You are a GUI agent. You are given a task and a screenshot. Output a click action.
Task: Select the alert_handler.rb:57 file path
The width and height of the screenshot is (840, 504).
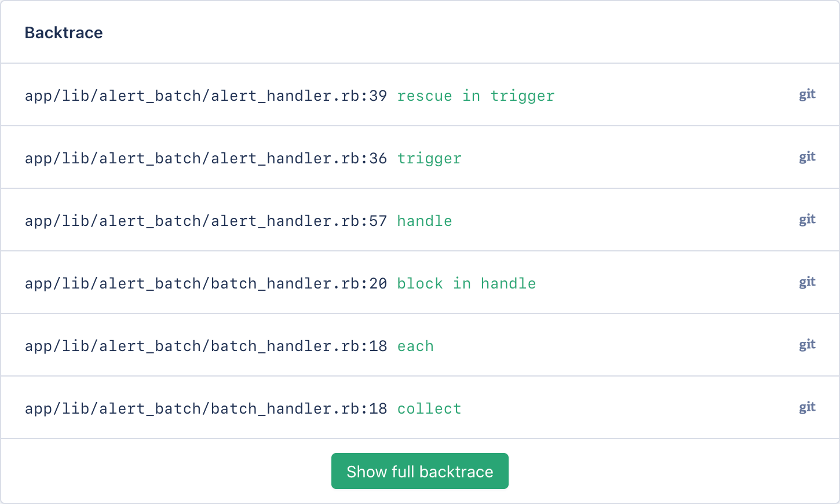[206, 221]
